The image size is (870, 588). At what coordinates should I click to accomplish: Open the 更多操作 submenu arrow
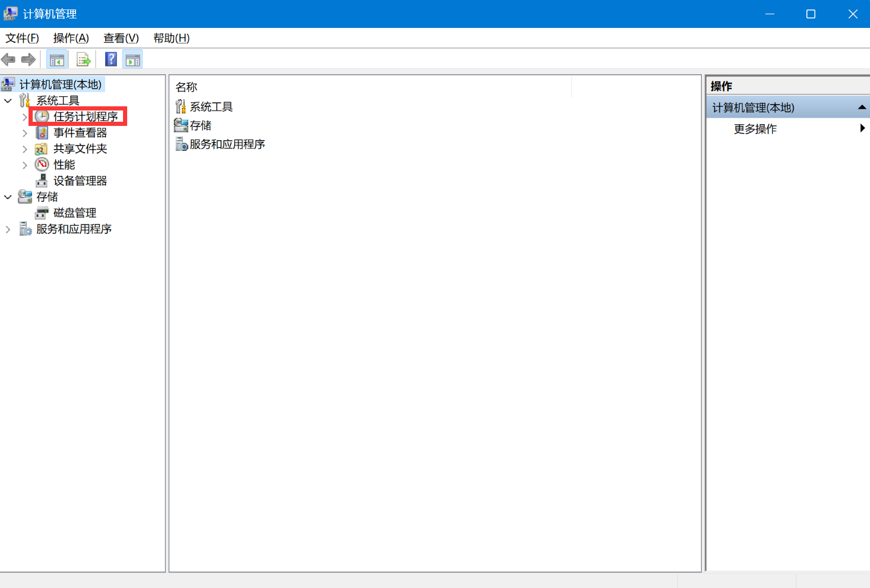coord(862,128)
